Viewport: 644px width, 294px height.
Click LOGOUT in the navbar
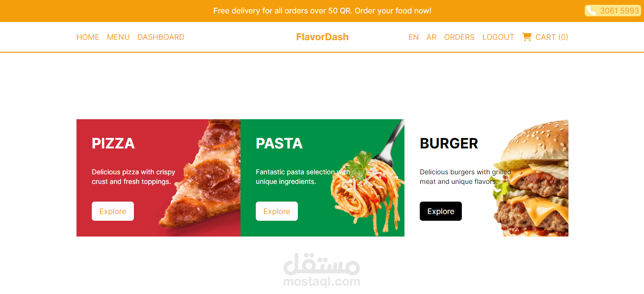click(498, 37)
